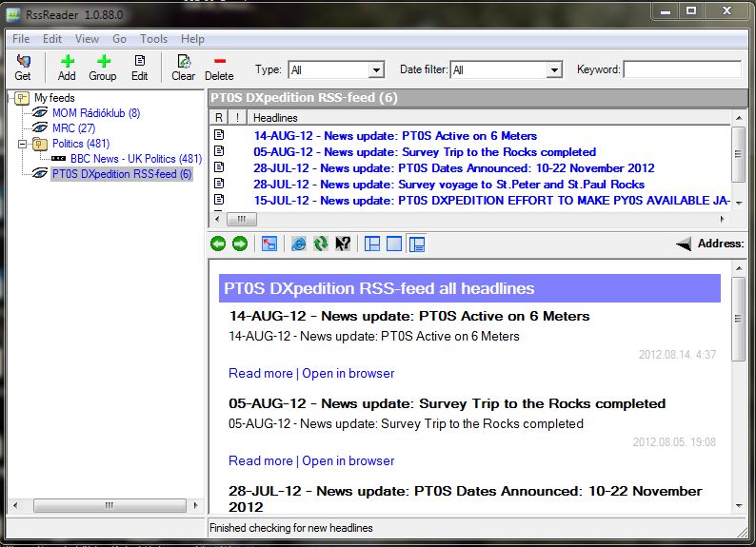
Task: Click article title 14-AUG-12 PT0S Active on 6 Meters
Action: point(409,316)
